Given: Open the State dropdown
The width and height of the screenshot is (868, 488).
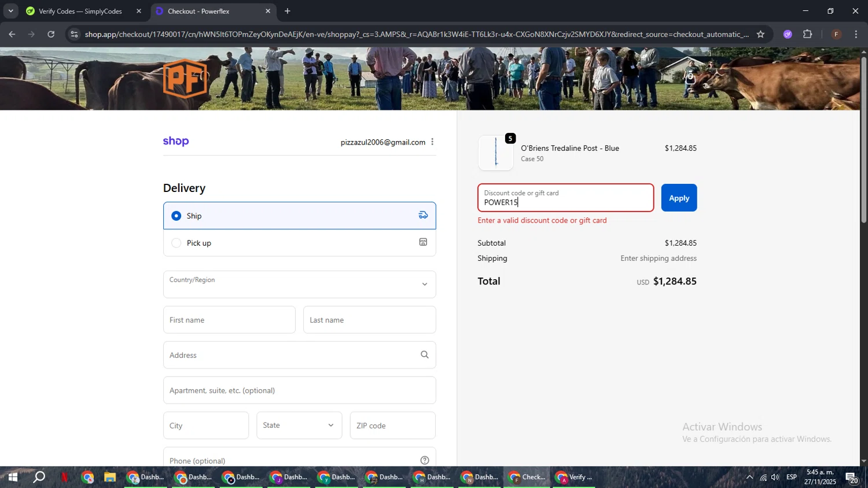Looking at the screenshot, I should click(x=299, y=426).
